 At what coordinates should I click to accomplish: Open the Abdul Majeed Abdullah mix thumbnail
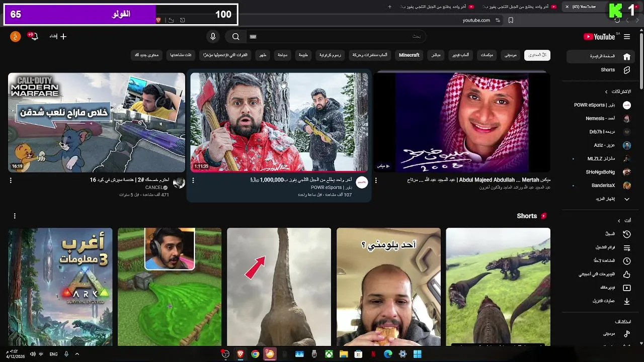[x=462, y=122]
